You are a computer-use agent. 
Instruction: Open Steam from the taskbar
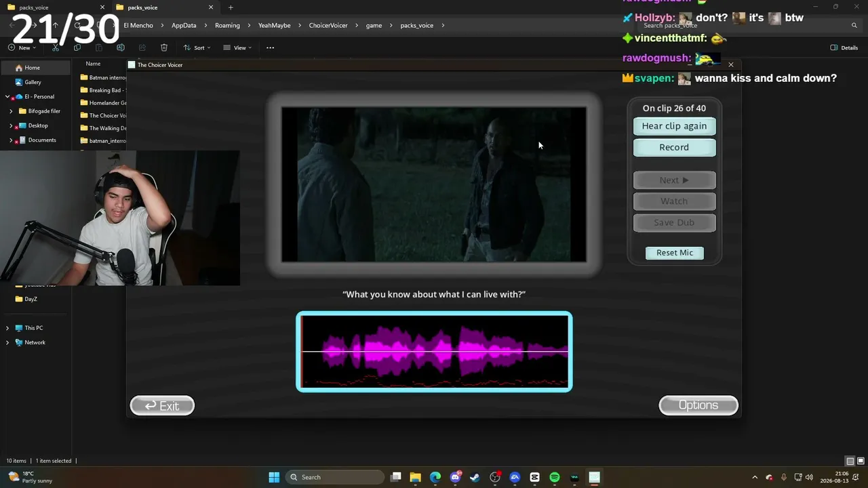(x=475, y=477)
